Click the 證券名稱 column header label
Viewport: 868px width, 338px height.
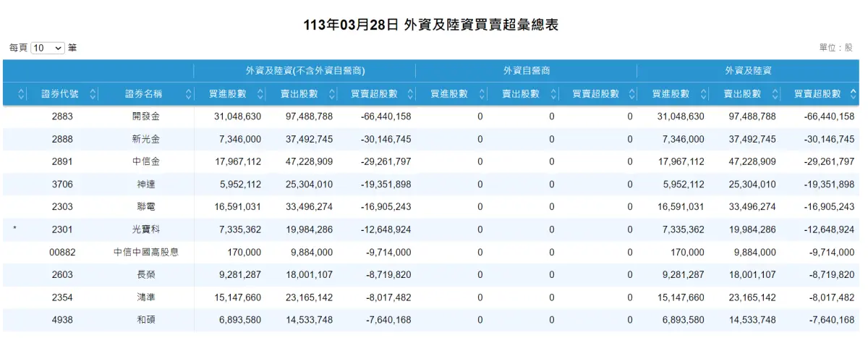[x=143, y=94]
